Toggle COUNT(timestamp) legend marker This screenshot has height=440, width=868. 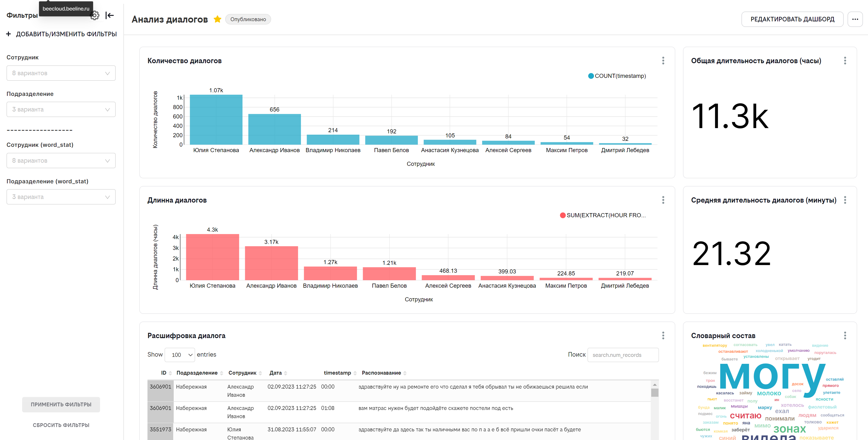pyautogui.click(x=591, y=76)
